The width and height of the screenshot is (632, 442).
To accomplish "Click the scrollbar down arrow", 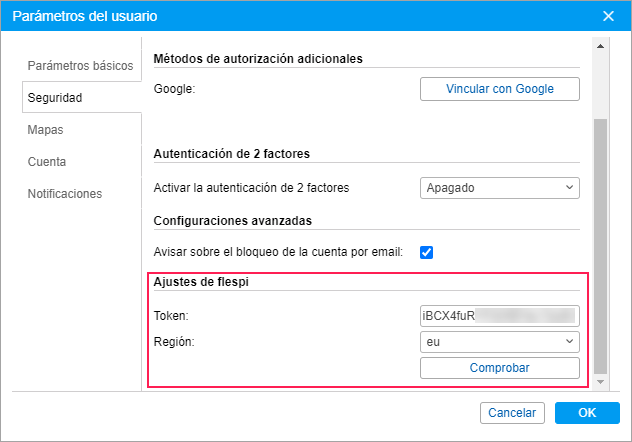I will 600,382.
